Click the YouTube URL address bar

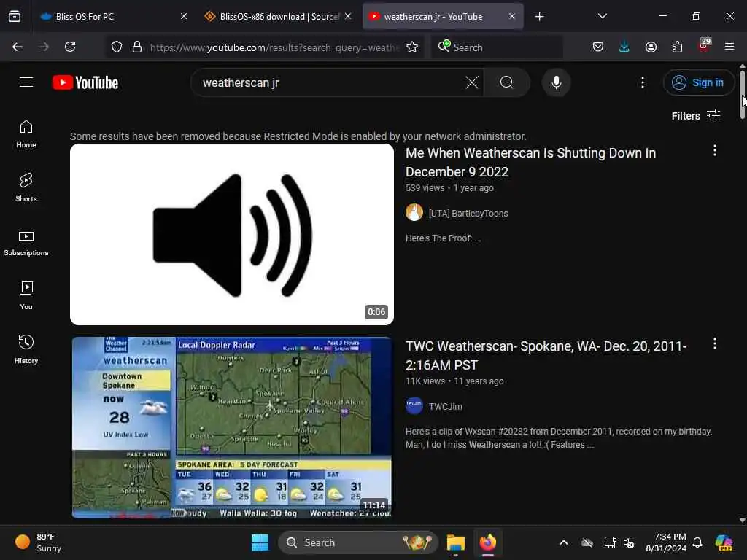point(274,47)
